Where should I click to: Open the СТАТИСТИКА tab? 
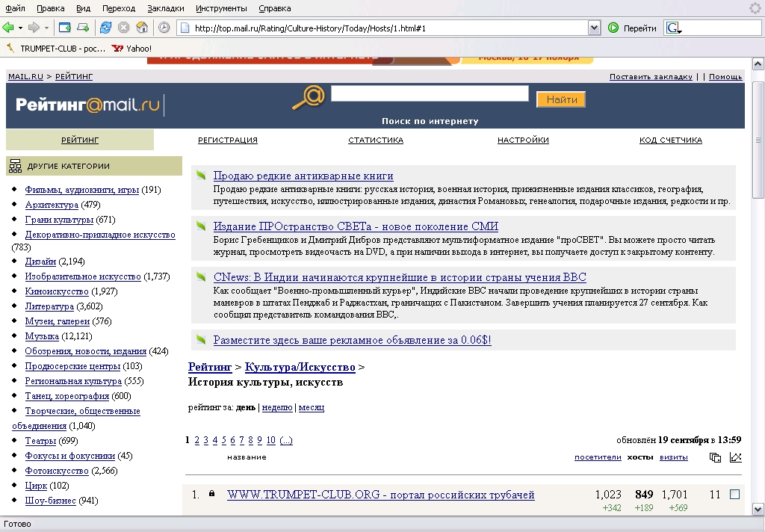click(x=376, y=140)
